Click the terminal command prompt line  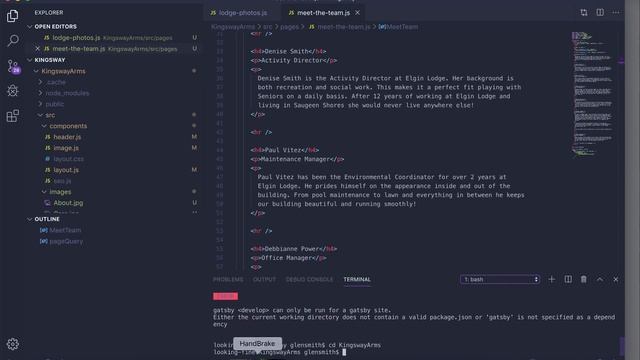tap(280, 352)
